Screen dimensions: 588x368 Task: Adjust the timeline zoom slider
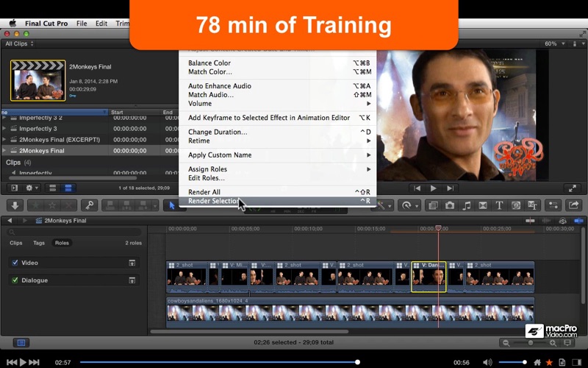[530, 343]
